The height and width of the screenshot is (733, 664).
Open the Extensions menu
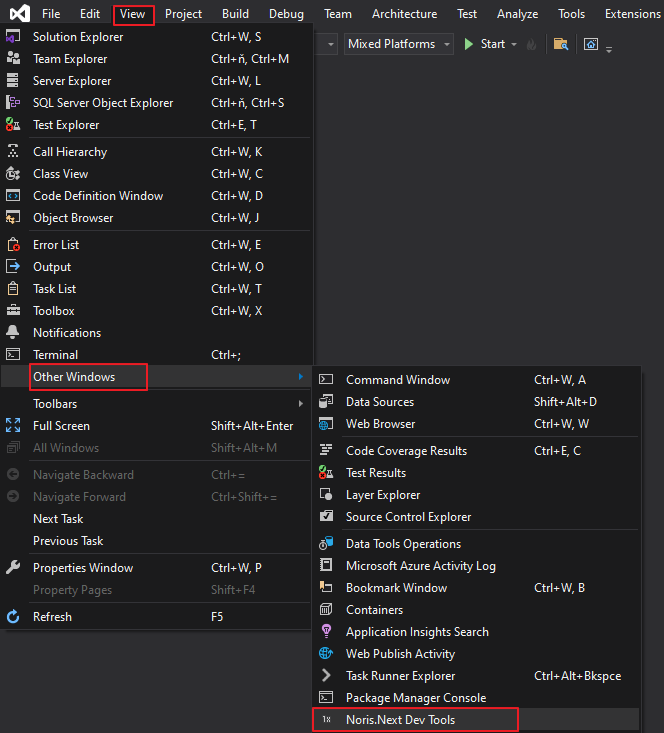632,14
